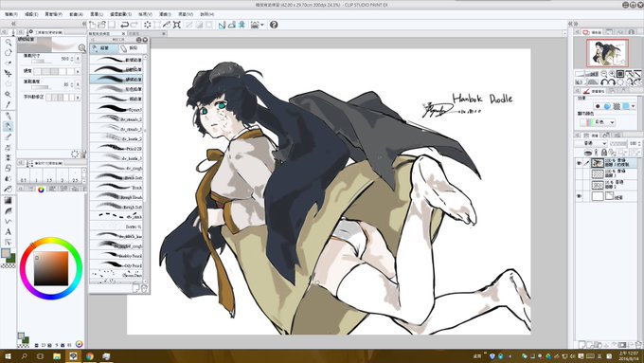
Task: Create a new canvas from the command bar
Action: tap(93, 25)
